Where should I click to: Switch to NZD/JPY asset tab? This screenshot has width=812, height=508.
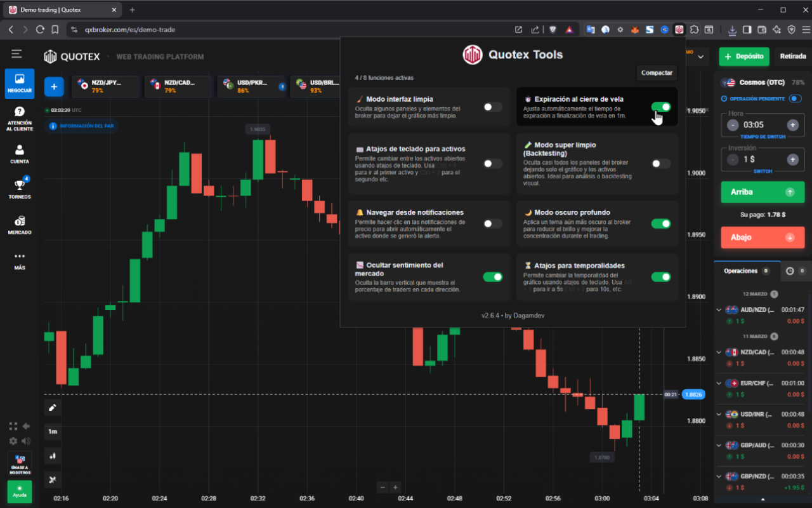[105, 86]
